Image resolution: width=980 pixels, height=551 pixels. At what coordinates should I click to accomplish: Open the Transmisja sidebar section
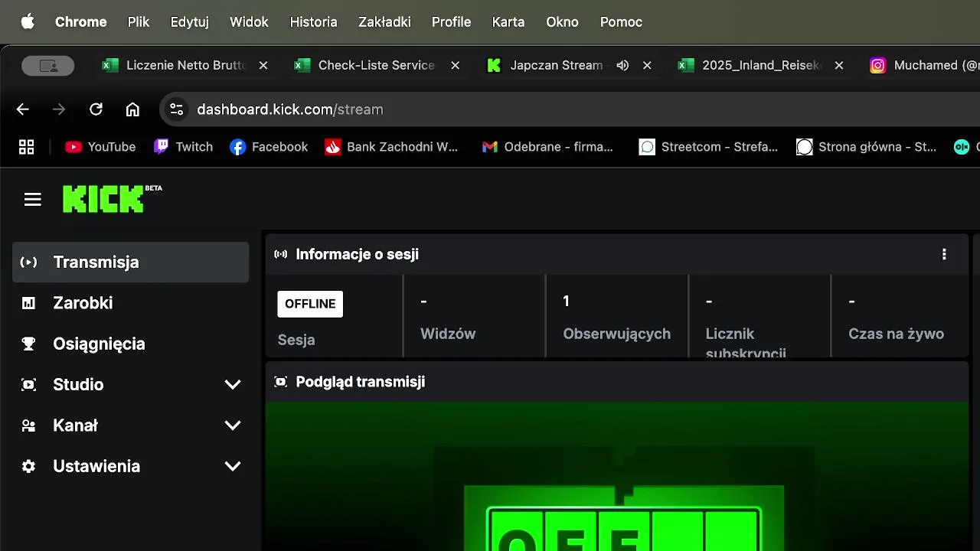click(131, 262)
